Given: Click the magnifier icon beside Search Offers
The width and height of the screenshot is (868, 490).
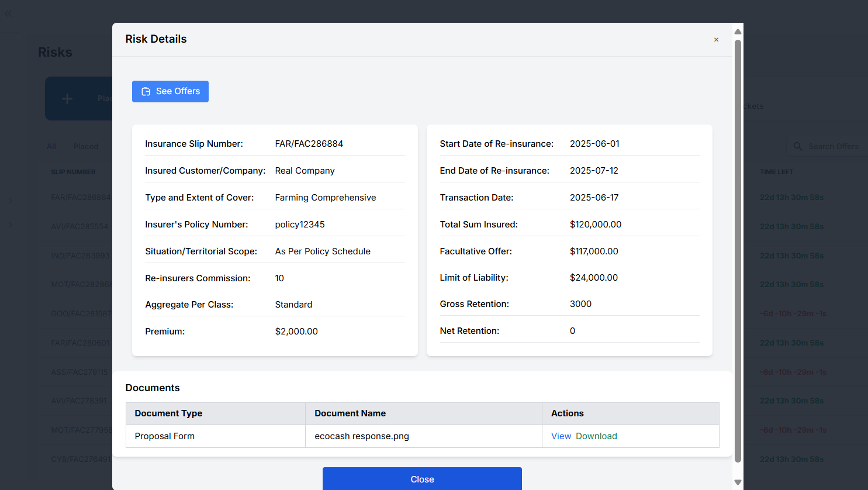Looking at the screenshot, I should click(x=798, y=146).
